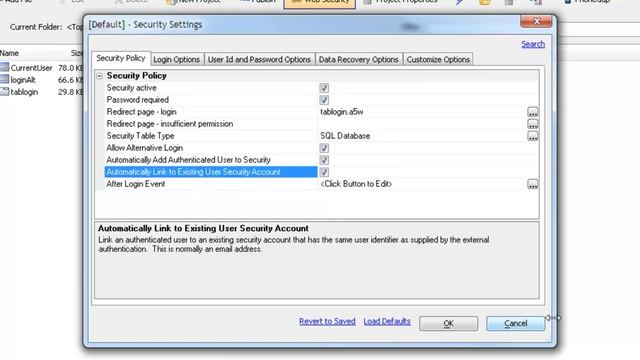Viewport: 640px width, 360px height.
Task: Select the Redirect page - login row label
Action: [142, 112]
